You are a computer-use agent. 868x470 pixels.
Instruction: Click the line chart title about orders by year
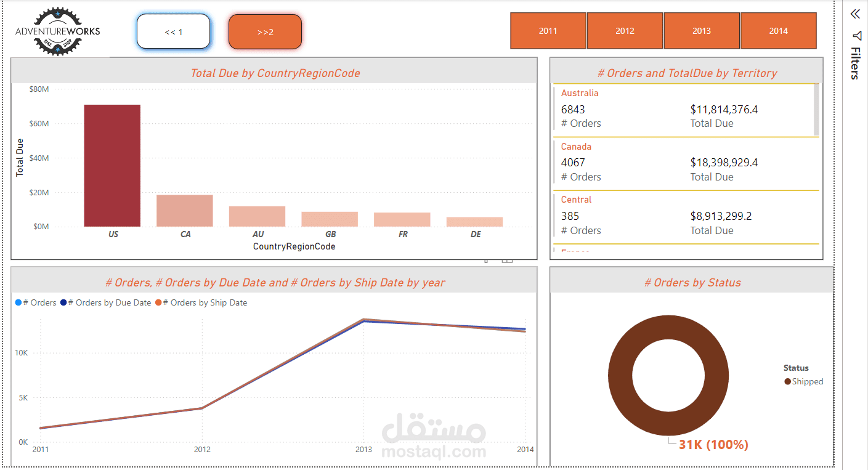point(275,283)
